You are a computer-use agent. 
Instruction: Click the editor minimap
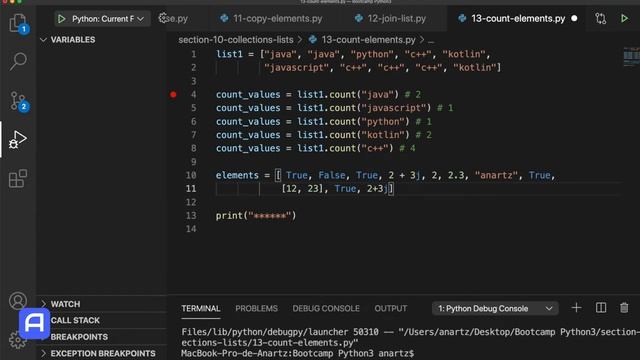point(631,56)
